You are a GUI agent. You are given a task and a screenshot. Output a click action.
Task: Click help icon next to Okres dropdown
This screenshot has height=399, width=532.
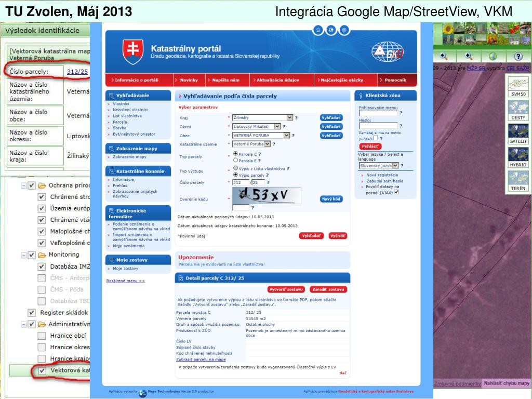click(284, 127)
